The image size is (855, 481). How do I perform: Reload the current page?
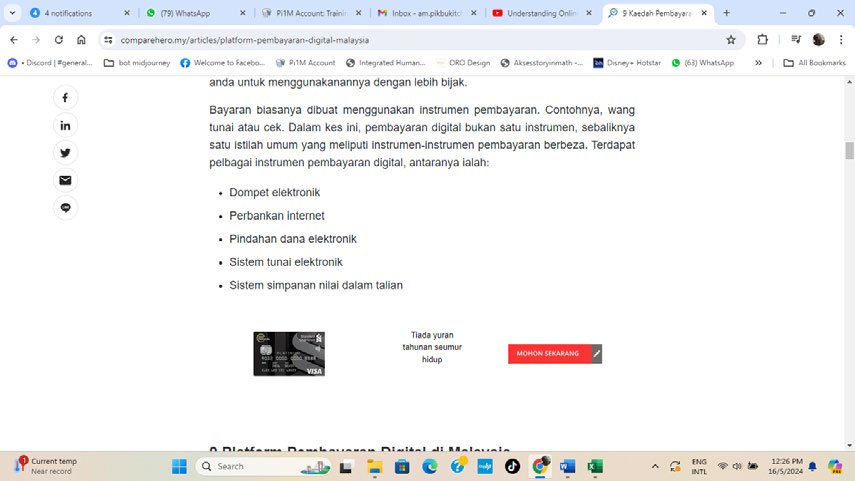coord(59,40)
